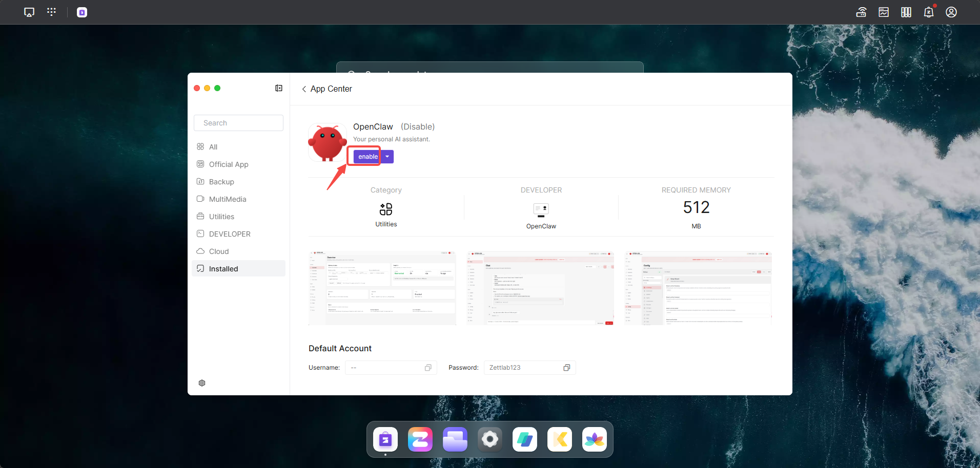Expand the dropdown arrow beside enable
Viewport: 980px width, 468px height.
point(387,157)
